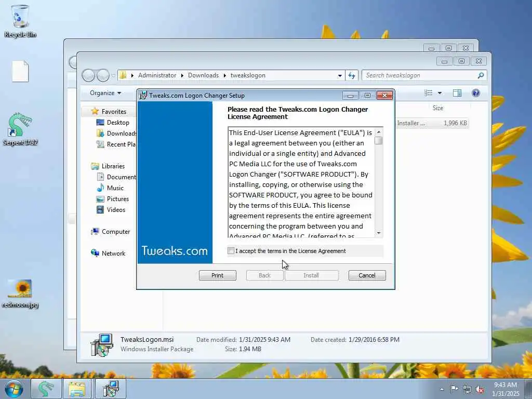Select Desktop in navigation pane
Image resolution: width=532 pixels, height=399 pixels.
tap(118, 122)
